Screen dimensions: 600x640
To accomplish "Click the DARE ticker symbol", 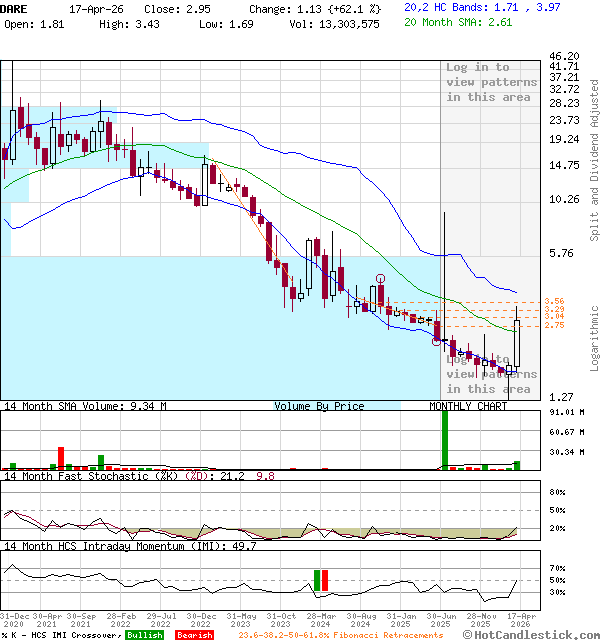I will coord(15,7).
